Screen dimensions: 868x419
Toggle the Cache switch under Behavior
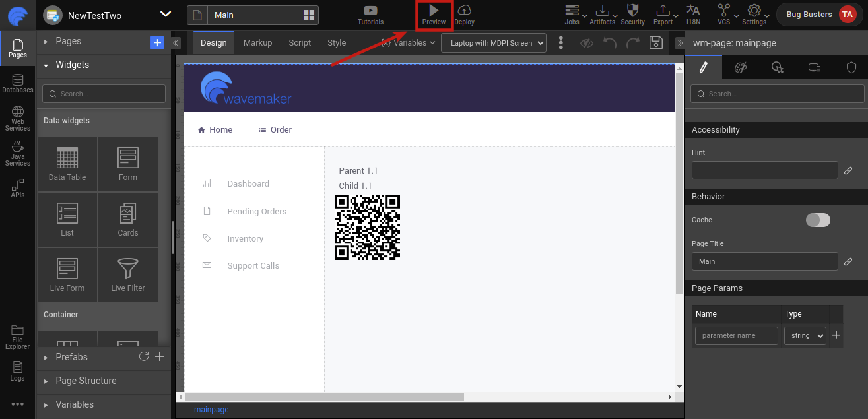818,220
